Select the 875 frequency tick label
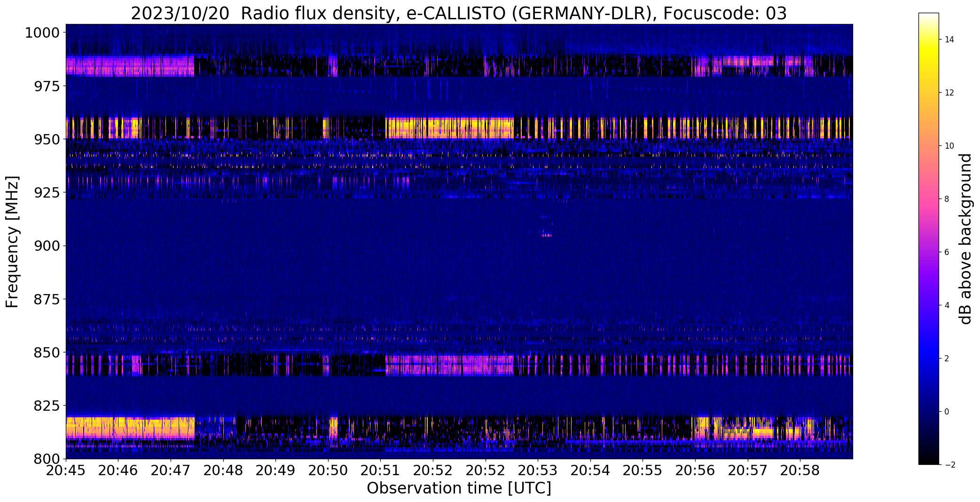Screen dimensions: 980x502 (47, 299)
